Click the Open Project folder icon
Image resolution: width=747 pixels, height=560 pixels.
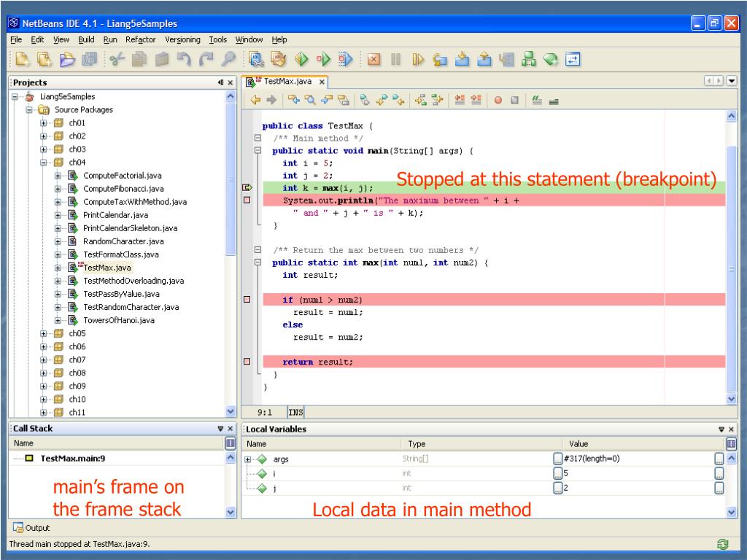67,59
